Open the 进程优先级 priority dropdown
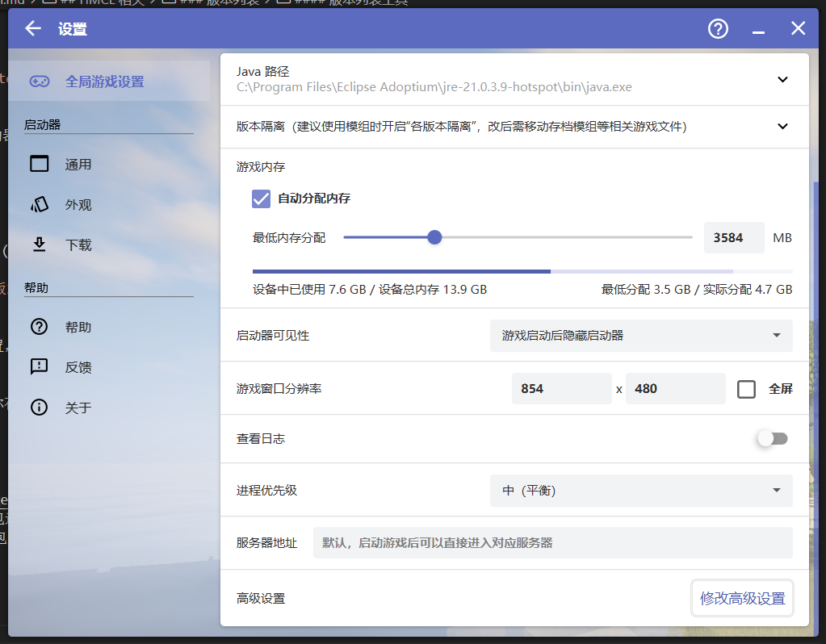The image size is (826, 644). click(640, 490)
